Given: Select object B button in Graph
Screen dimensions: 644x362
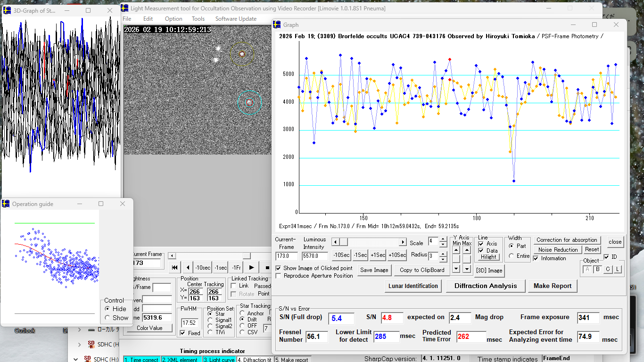Looking at the screenshot, I should click(x=597, y=269).
